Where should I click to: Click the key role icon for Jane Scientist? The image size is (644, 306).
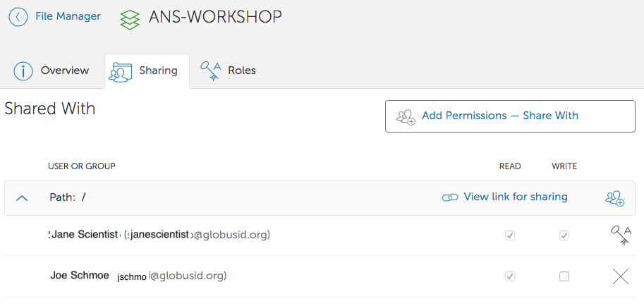pyautogui.click(x=621, y=235)
